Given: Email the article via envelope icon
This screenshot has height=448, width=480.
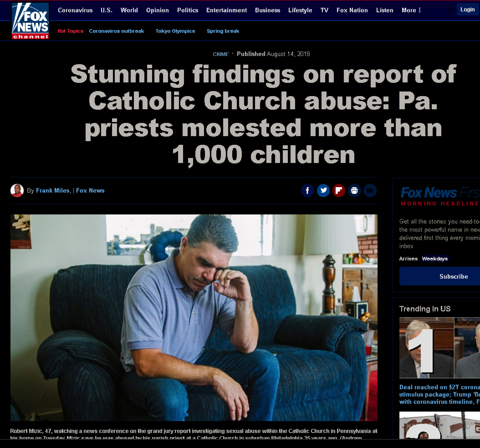Looking at the screenshot, I should [x=370, y=191].
